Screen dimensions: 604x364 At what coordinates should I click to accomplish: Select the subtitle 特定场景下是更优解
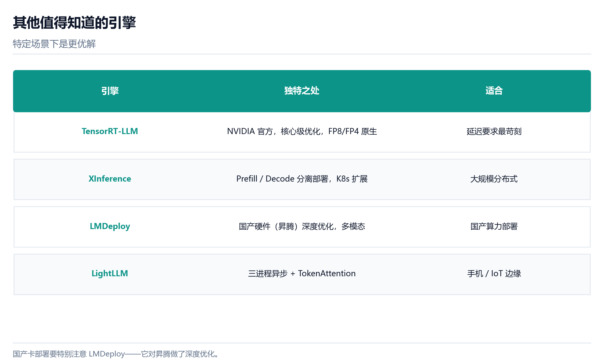pos(54,44)
